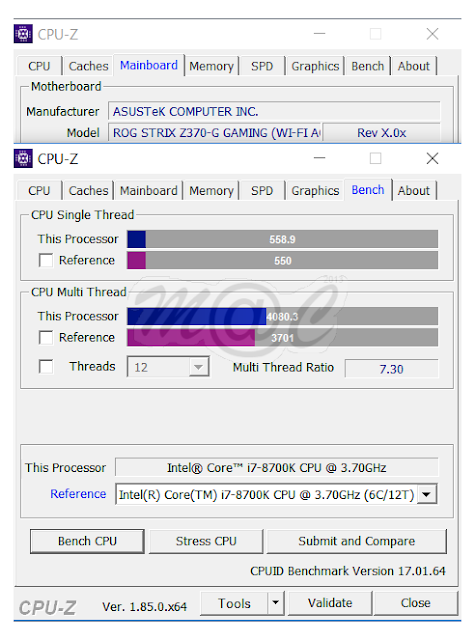Click the Multi Thread Ratio value 7.30
Image resolution: width=475 pixels, height=640 pixels.
coord(391,369)
